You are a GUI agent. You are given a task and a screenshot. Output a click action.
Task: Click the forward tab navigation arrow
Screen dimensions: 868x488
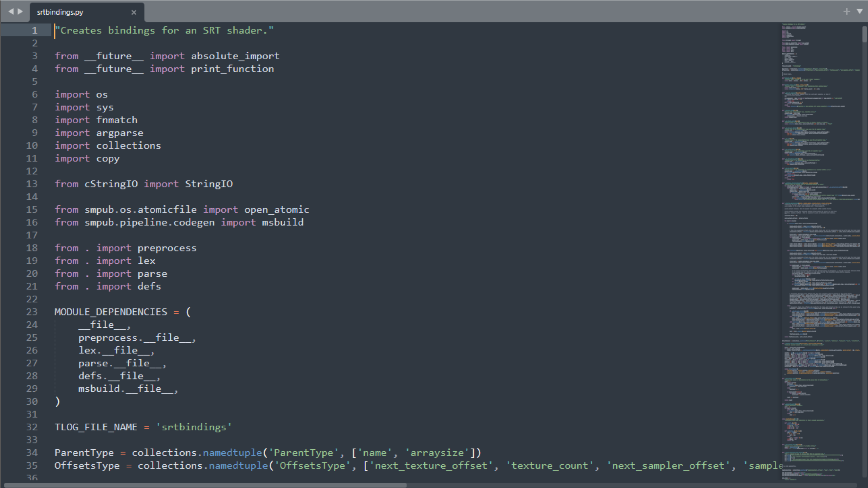tap(20, 11)
